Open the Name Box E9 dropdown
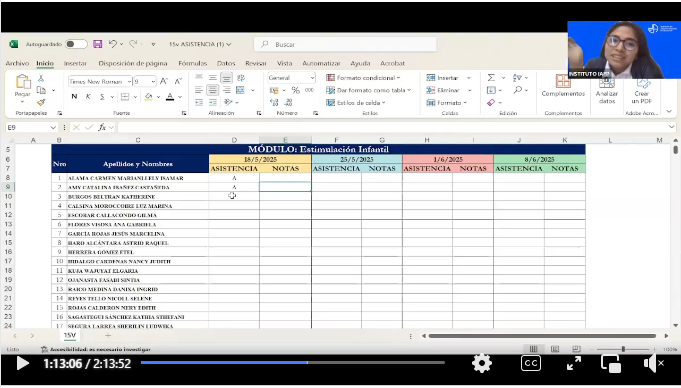This screenshot has height=388, width=681. tap(53, 127)
